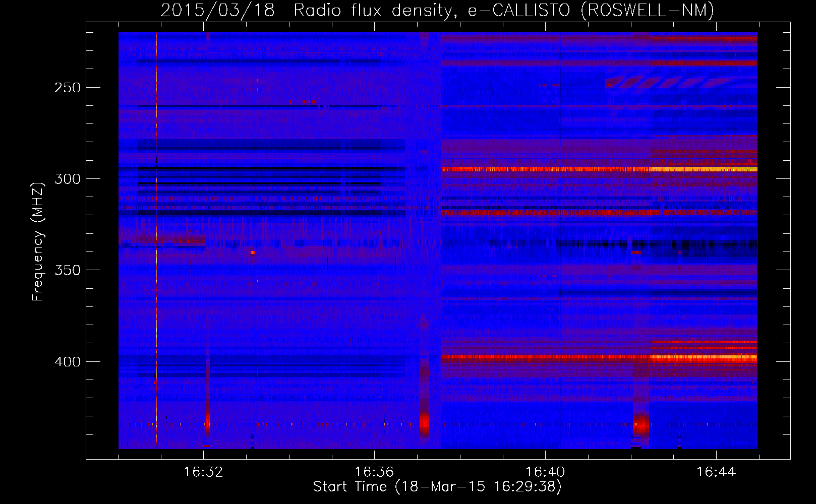This screenshot has width=816, height=504.
Task: Click the 300 frequency tick label
Action: 67,179
